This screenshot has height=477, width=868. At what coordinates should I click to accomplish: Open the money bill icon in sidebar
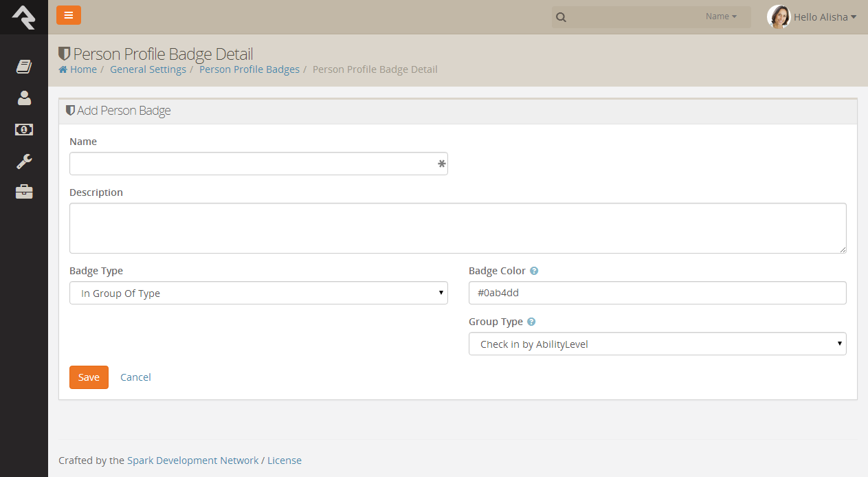[x=24, y=129]
